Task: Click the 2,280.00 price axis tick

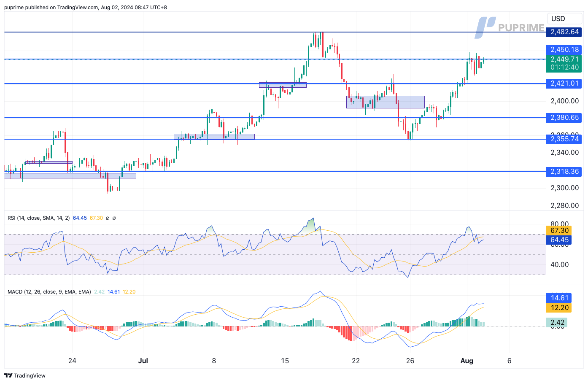Action: click(x=564, y=205)
